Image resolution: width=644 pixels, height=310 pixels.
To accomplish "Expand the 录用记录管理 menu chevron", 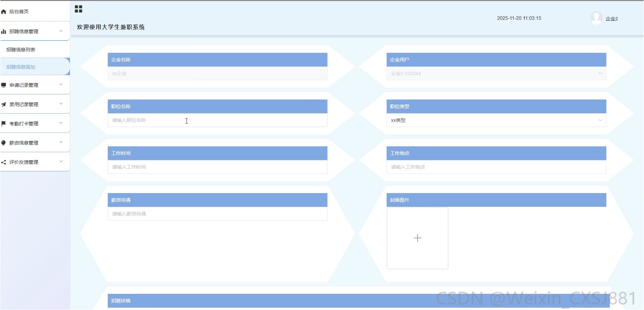I will [61, 104].
